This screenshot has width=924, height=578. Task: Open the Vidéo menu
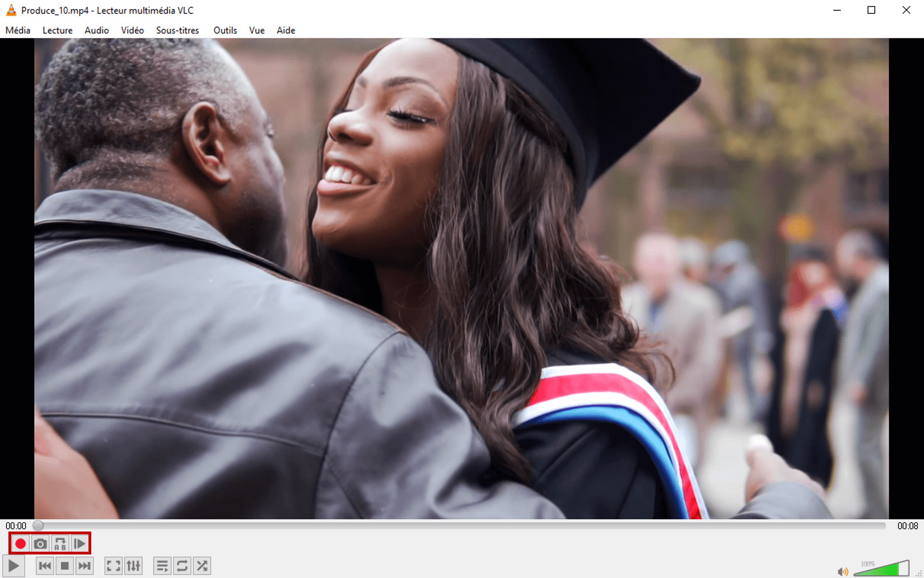click(132, 30)
